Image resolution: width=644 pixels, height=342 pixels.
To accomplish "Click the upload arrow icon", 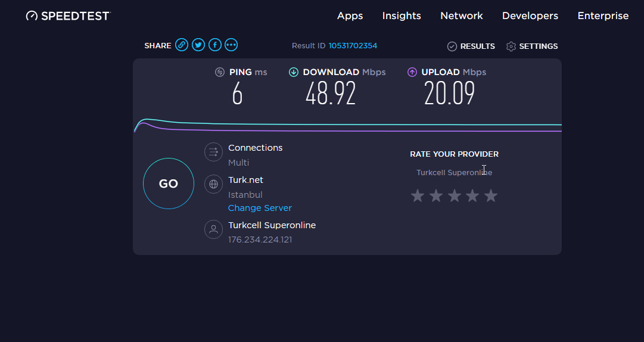I will tap(412, 72).
